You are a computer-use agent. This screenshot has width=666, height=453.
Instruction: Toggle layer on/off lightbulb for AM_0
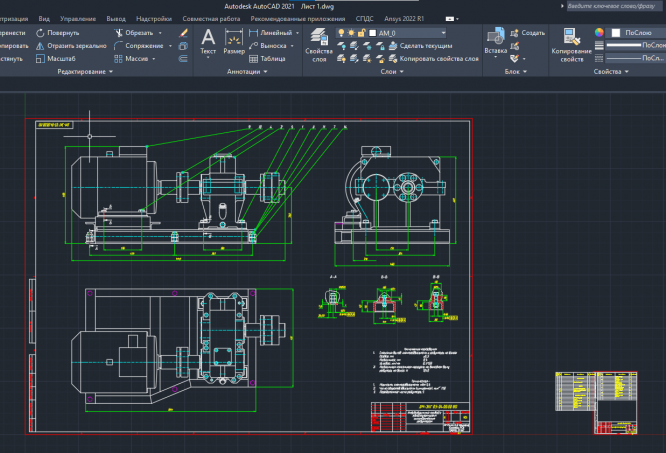tap(341, 32)
